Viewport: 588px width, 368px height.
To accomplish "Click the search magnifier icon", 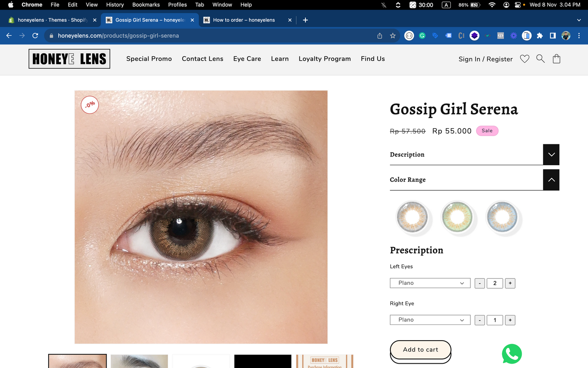I will click(x=540, y=59).
